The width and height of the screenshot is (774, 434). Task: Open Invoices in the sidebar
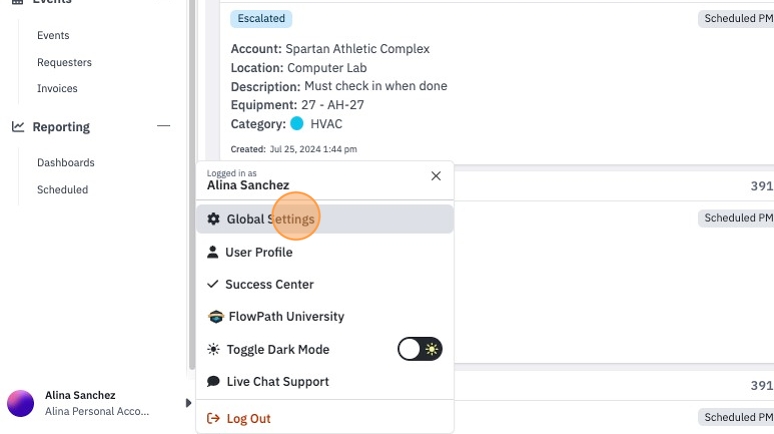[x=57, y=88]
